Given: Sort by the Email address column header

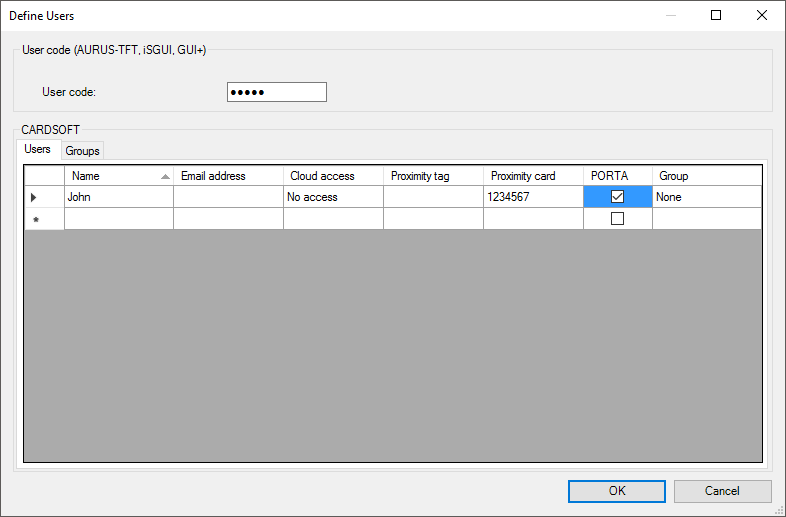Looking at the screenshot, I should tap(228, 176).
